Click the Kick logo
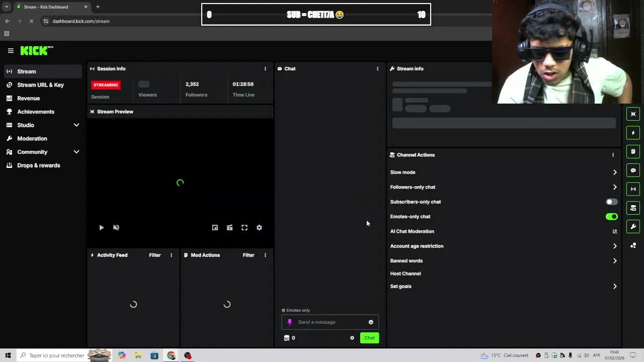 [x=37, y=51]
